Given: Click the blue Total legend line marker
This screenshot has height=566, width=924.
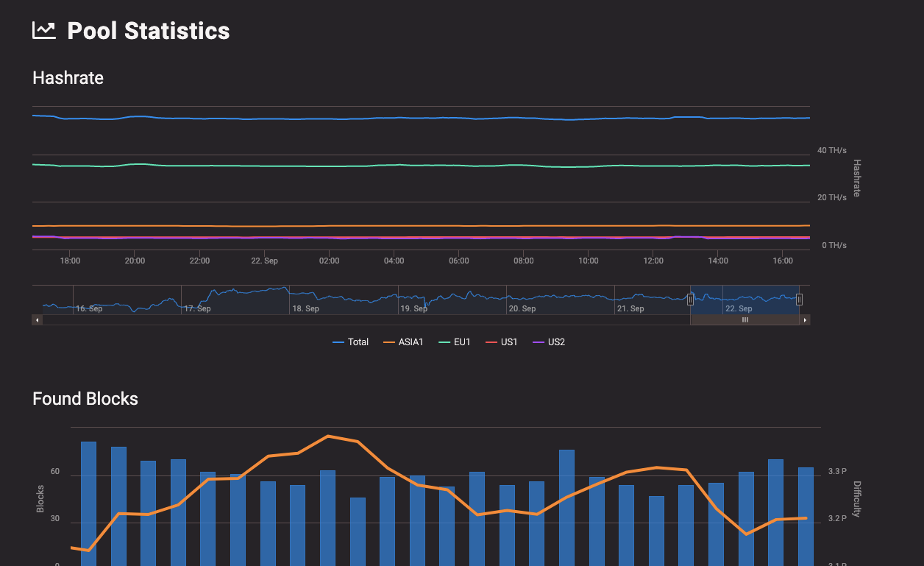Looking at the screenshot, I should tap(338, 342).
